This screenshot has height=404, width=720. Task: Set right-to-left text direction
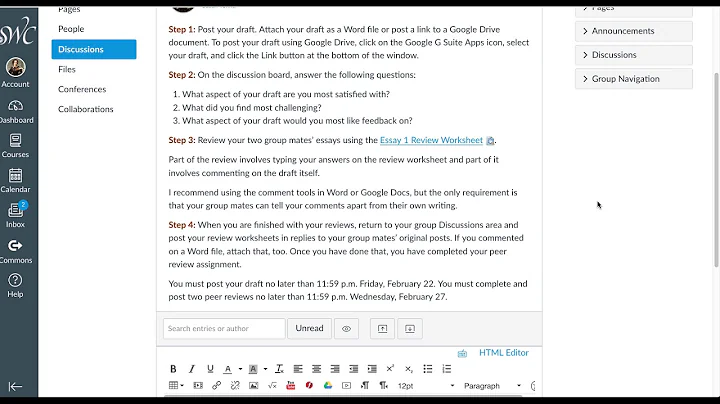383,386
